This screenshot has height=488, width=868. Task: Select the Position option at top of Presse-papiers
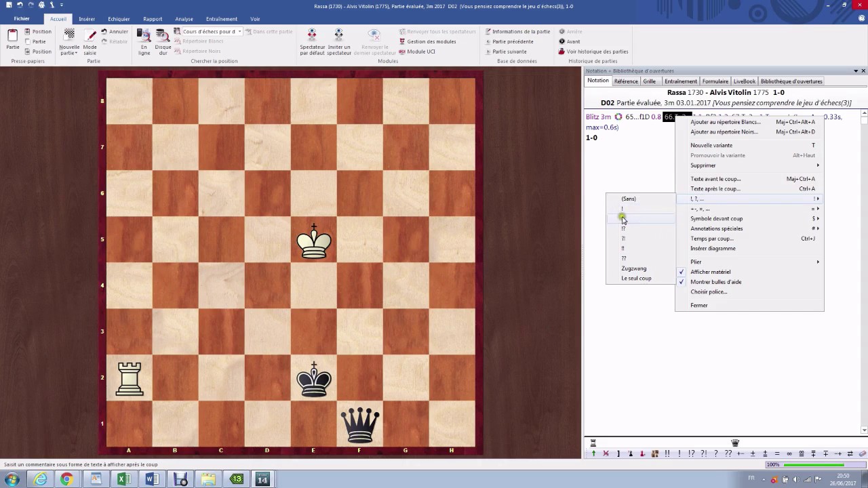(x=38, y=31)
